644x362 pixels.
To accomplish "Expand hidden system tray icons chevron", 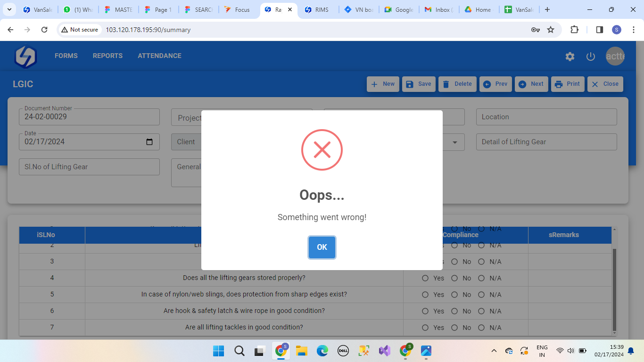I will click(494, 351).
